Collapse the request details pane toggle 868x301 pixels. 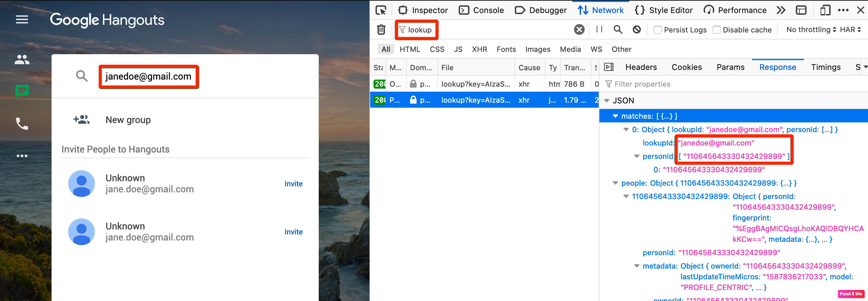point(609,67)
